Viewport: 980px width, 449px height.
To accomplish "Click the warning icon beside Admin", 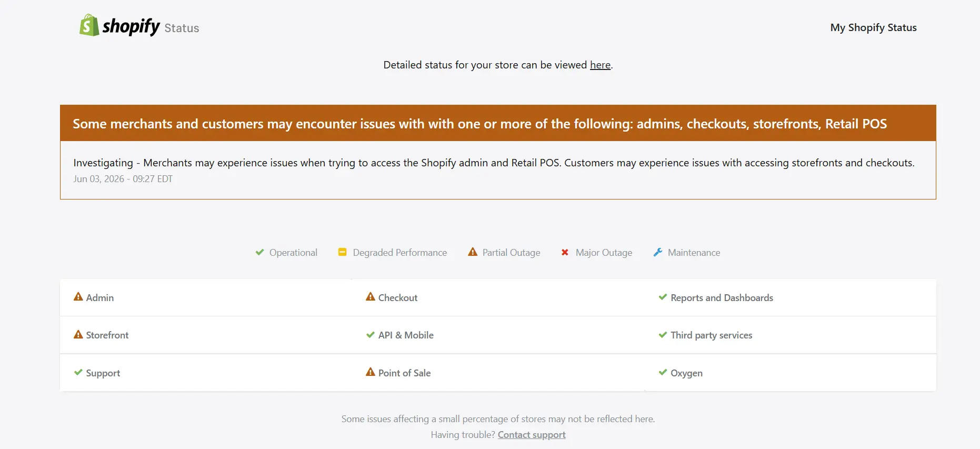I will tap(78, 297).
